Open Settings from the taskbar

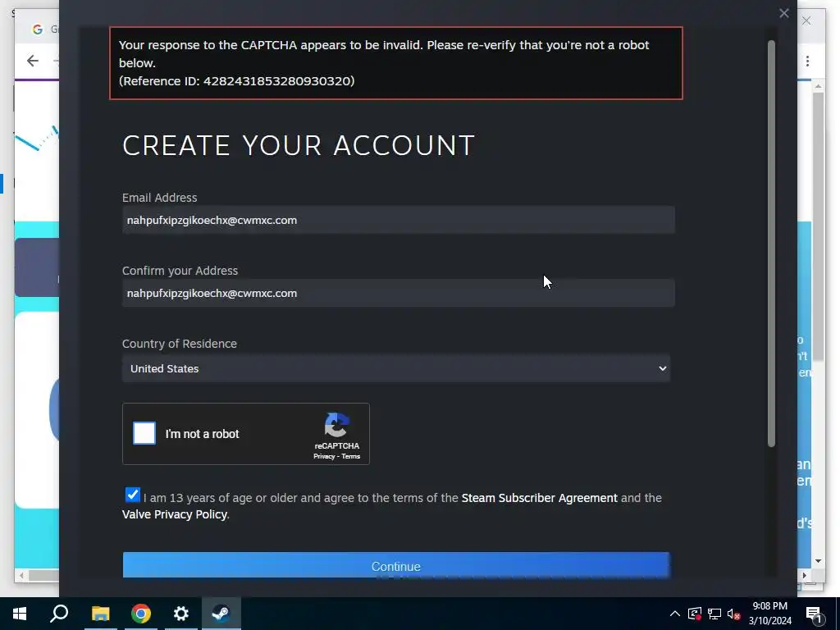click(x=181, y=614)
